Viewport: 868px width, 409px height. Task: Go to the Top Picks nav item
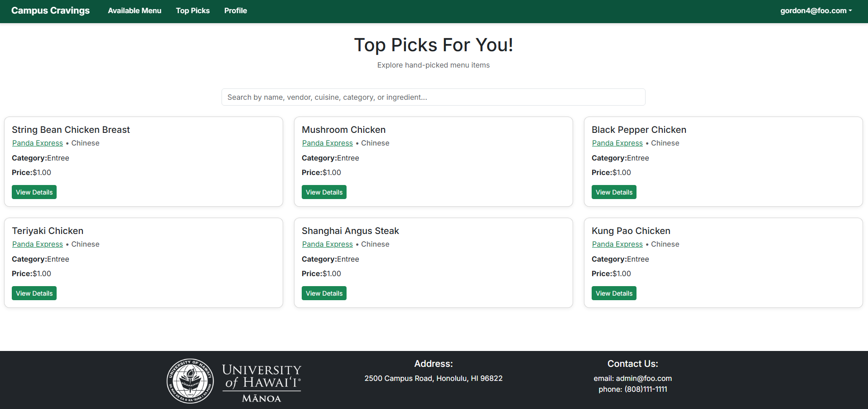pos(193,11)
